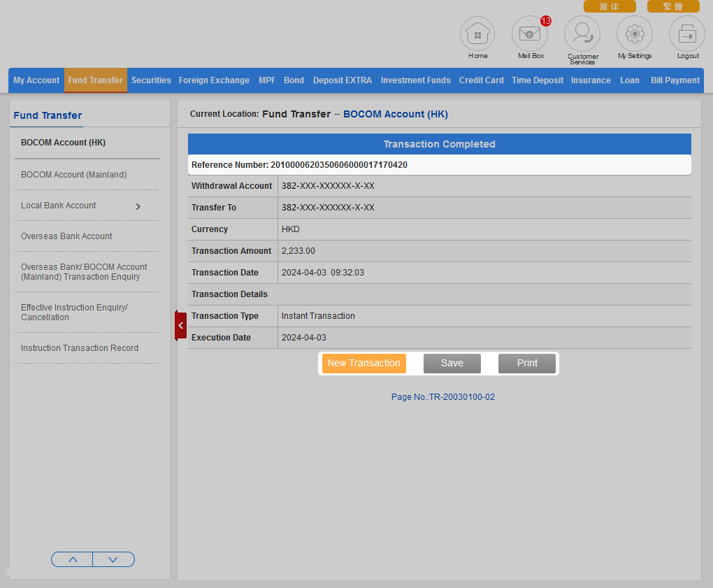This screenshot has height=588, width=713.
Task: Open the Foreign Exchange tab
Action: (x=214, y=80)
